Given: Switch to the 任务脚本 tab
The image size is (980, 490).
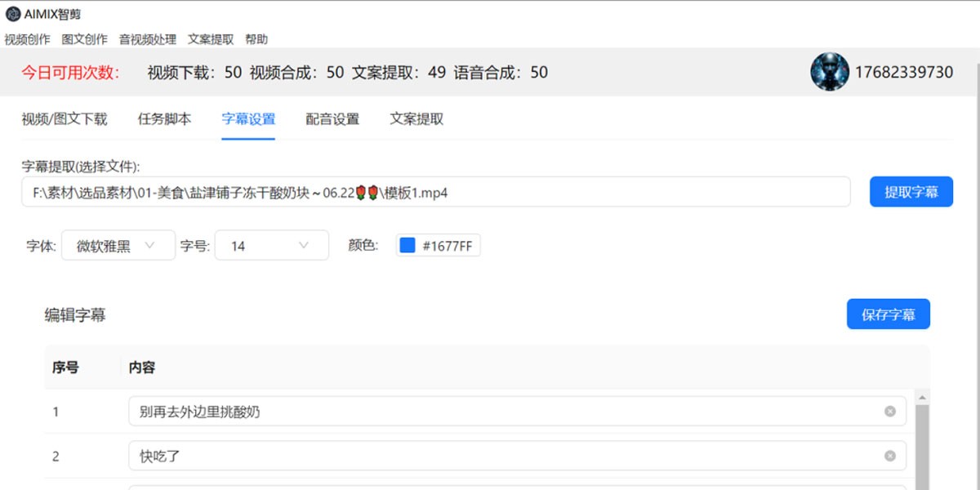Looking at the screenshot, I should point(164,119).
